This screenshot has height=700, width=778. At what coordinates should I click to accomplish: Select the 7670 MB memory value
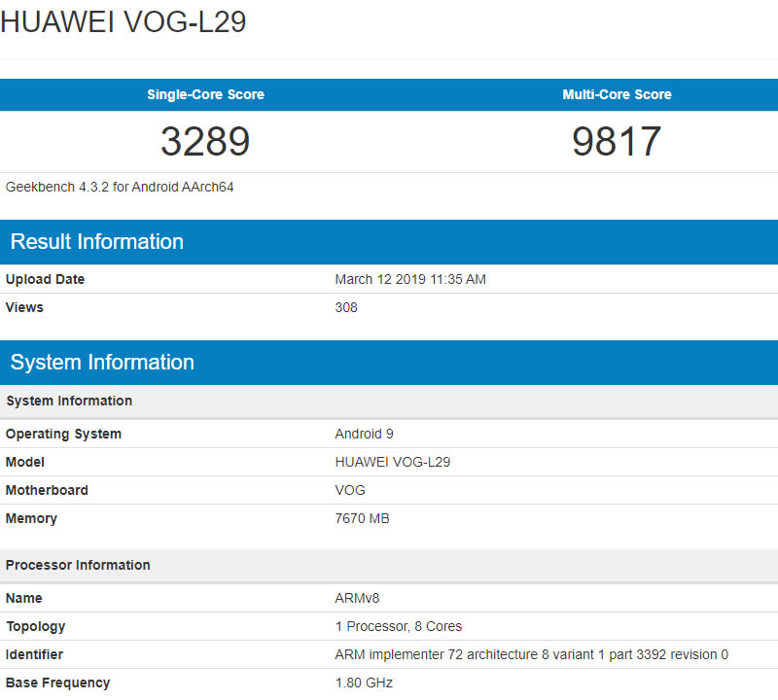[362, 518]
